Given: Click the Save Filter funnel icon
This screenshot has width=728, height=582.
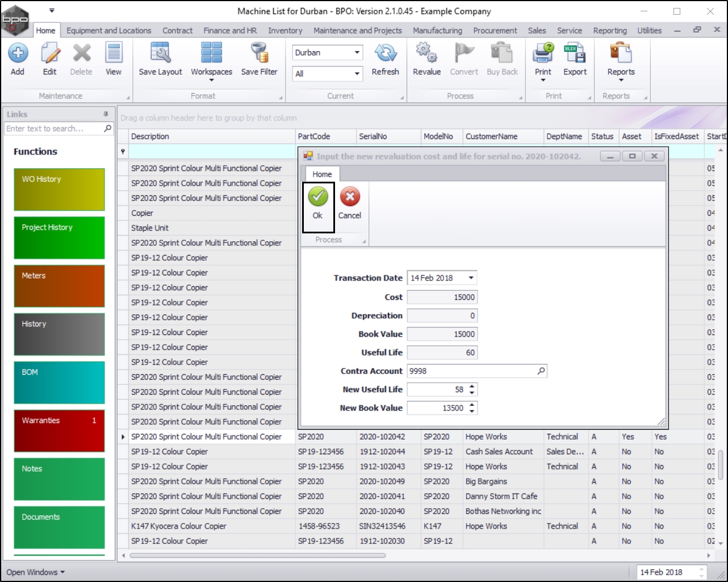Looking at the screenshot, I should point(259,53).
